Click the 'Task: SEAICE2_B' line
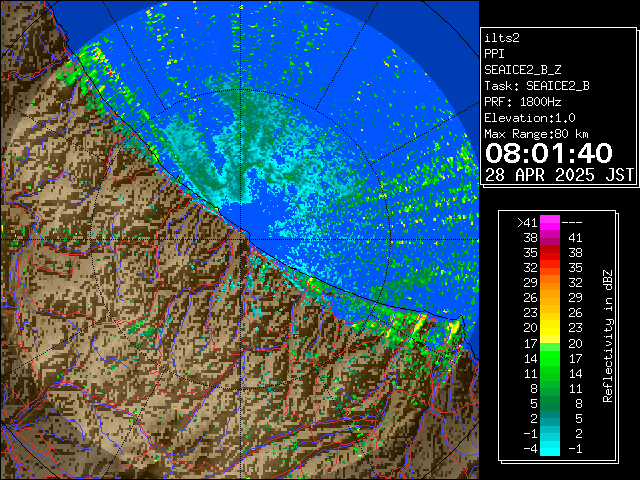640x480 pixels. 537,86
